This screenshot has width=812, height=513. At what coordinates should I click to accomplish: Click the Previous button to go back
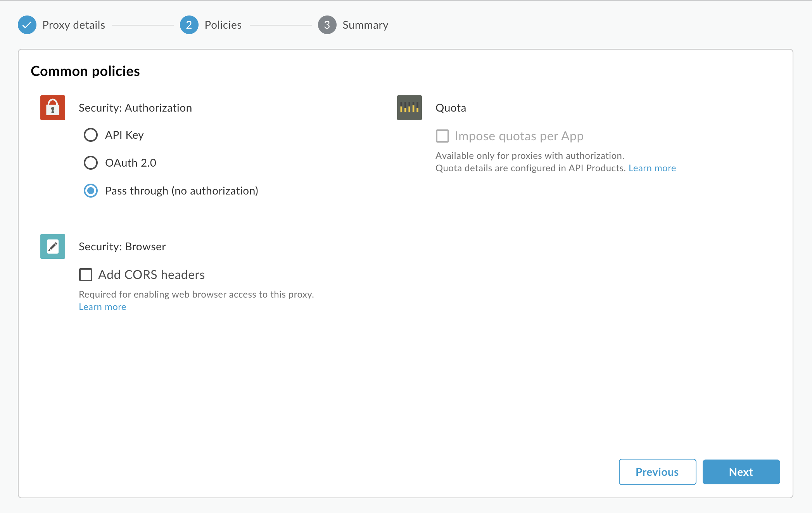[x=657, y=472]
